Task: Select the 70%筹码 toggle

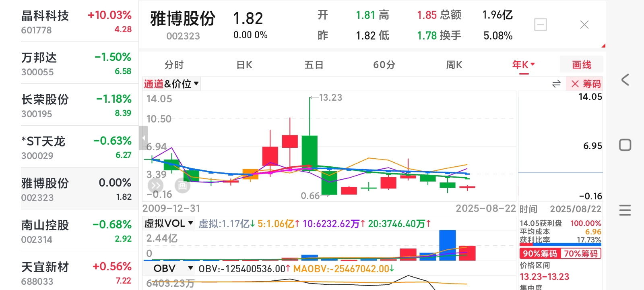Action: [x=581, y=253]
